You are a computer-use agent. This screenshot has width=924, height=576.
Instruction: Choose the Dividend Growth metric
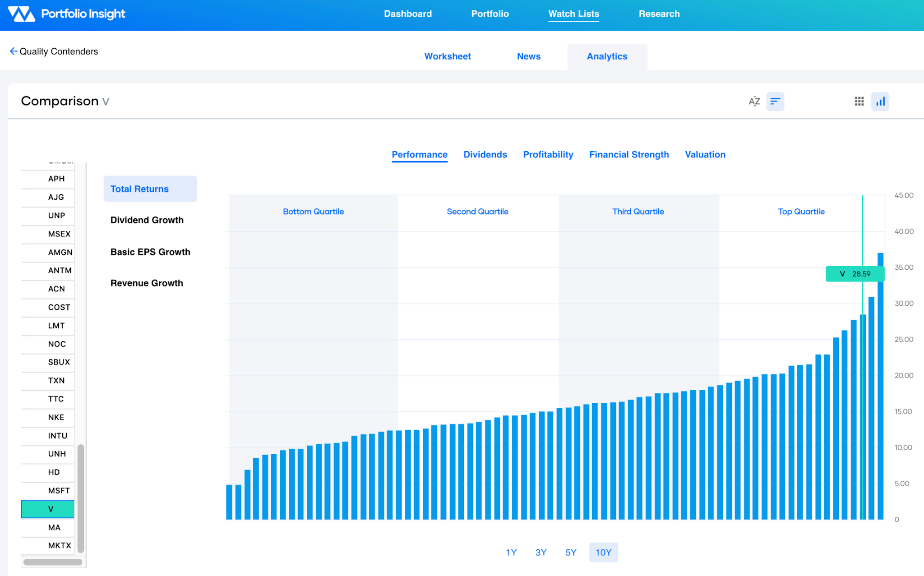(x=147, y=220)
